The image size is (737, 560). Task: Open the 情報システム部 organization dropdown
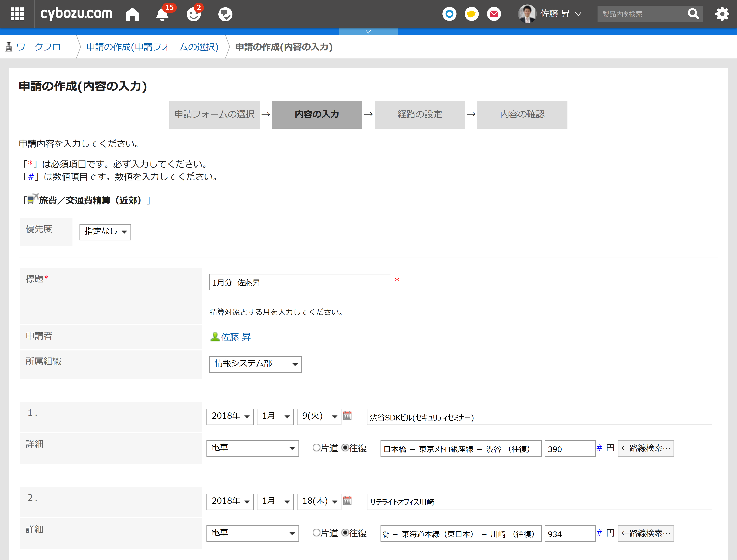click(255, 364)
